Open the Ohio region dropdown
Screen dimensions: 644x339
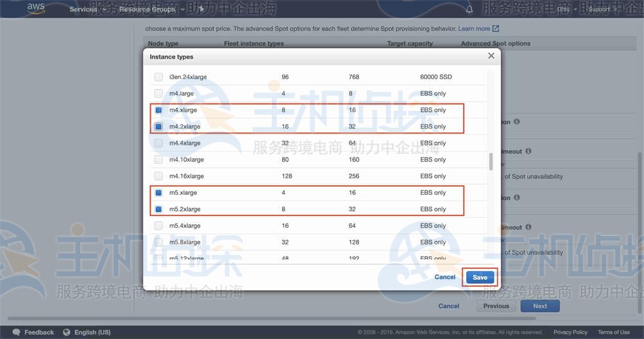pyautogui.click(x=567, y=9)
